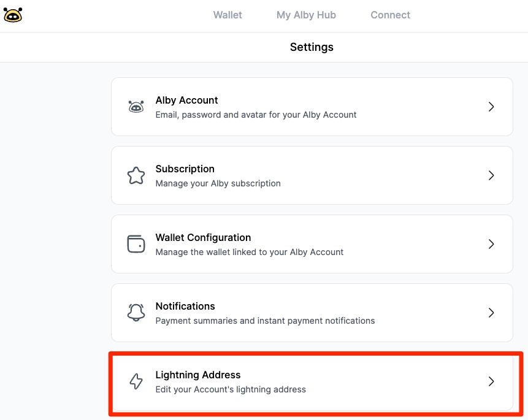Screen dimensions: 528x420
Task: Click the Settings page heading
Action: point(312,47)
